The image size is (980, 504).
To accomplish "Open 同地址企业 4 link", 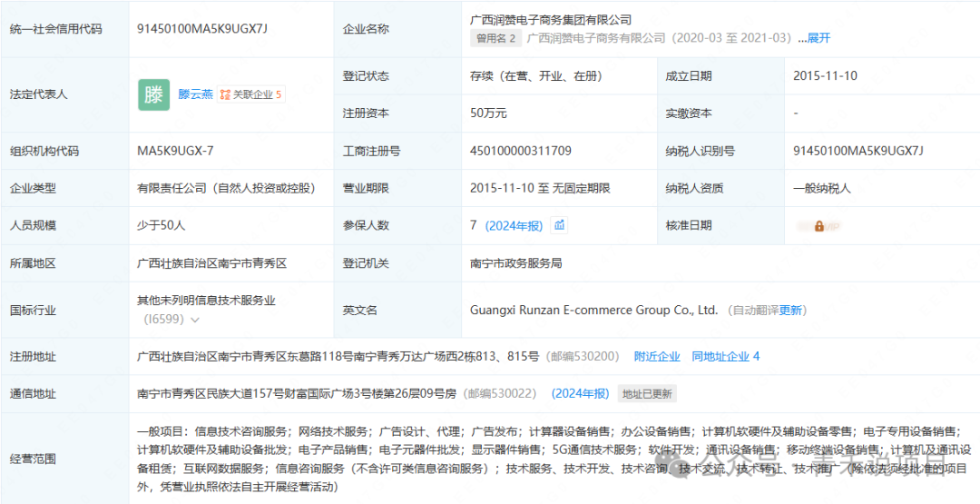I will click(726, 356).
